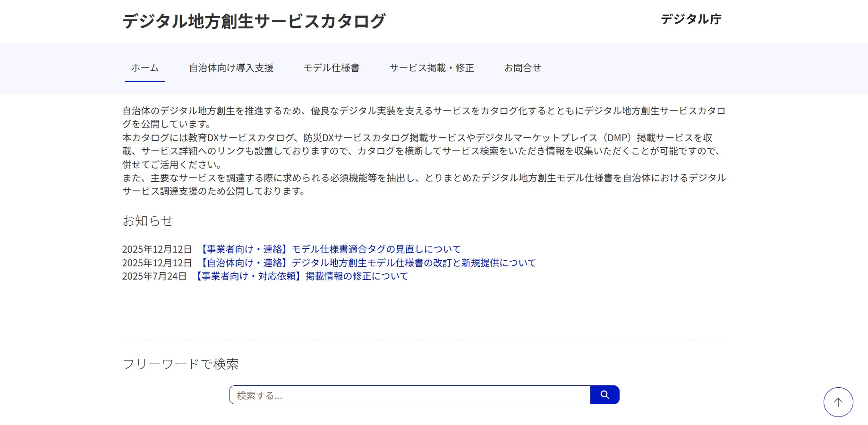The image size is (868, 425).
Task: Click the blue underline beneath ホーム
Action: (145, 81)
